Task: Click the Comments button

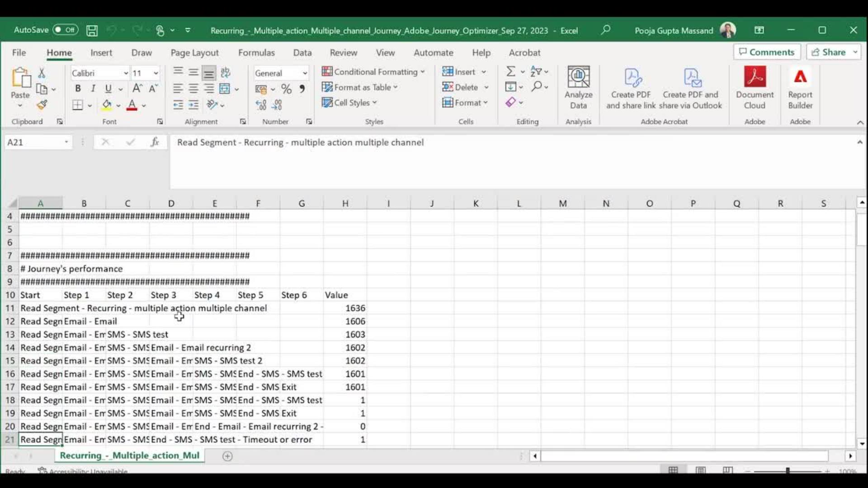Action: 767,52
